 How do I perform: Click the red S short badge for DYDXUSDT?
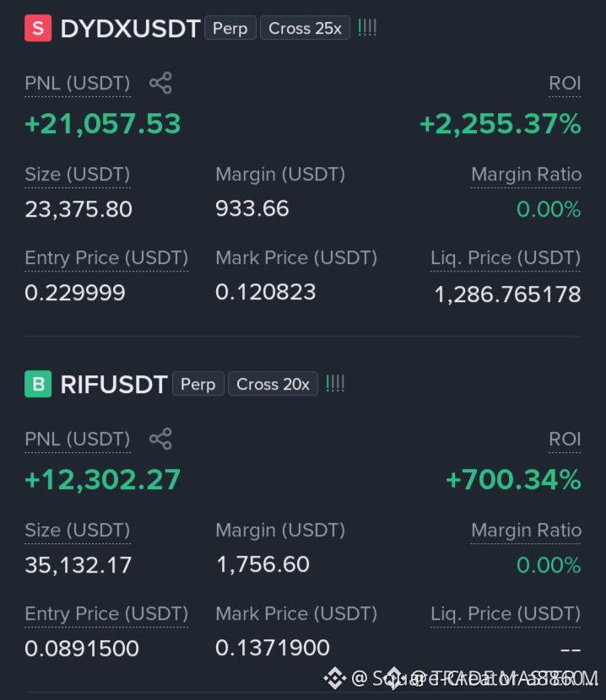pyautogui.click(x=38, y=28)
